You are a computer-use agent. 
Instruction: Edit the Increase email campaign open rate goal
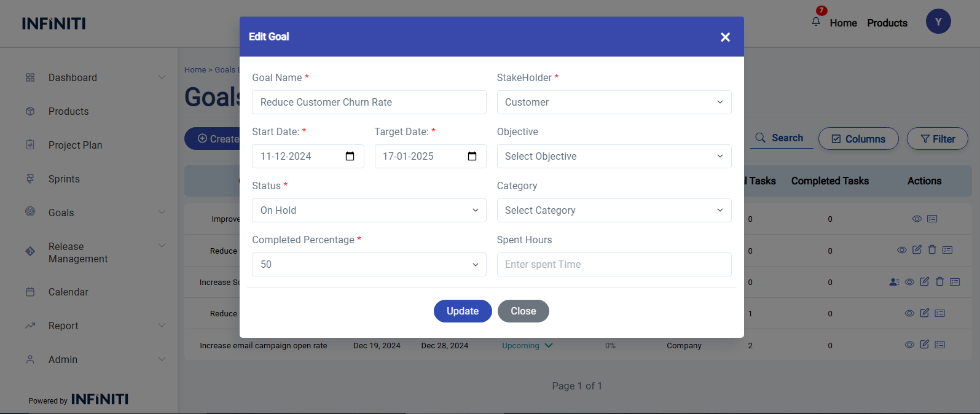pyautogui.click(x=924, y=345)
